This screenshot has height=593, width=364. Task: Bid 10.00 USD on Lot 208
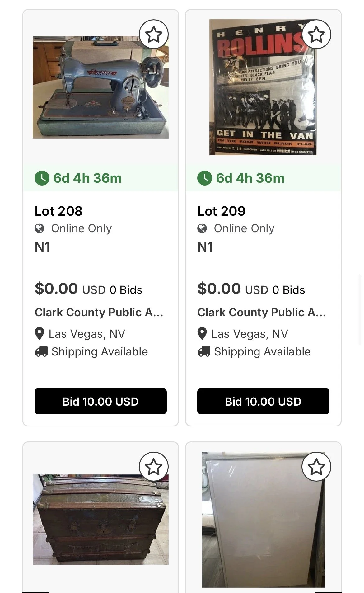[x=100, y=401]
